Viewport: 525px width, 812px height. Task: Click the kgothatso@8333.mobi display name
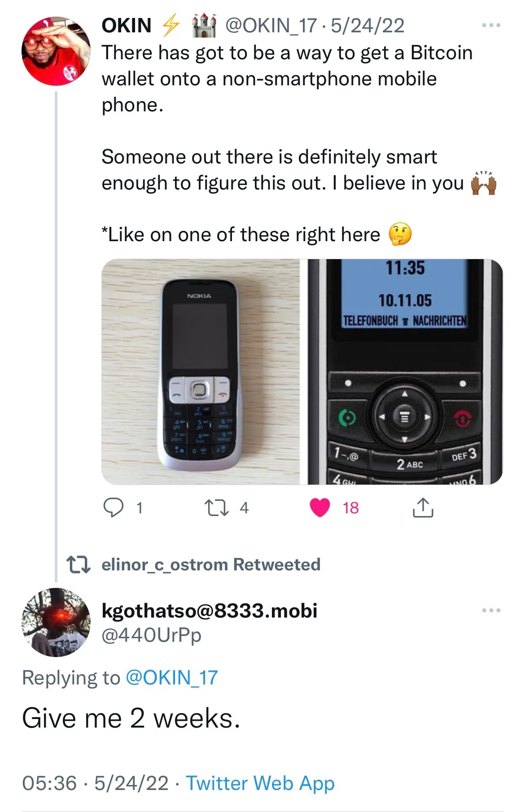[210, 610]
